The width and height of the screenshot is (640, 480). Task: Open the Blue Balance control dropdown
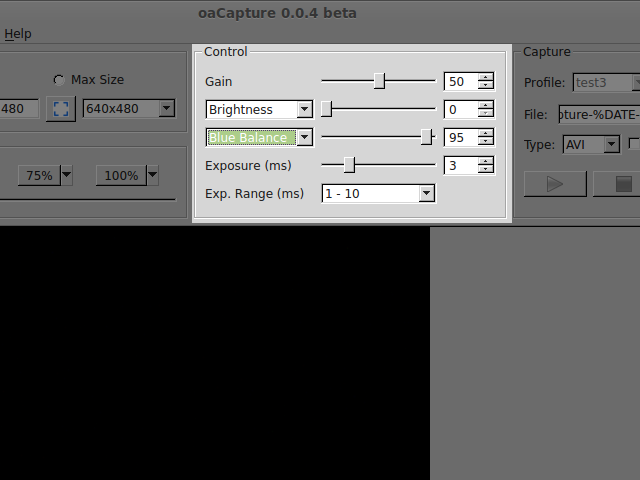260,138
